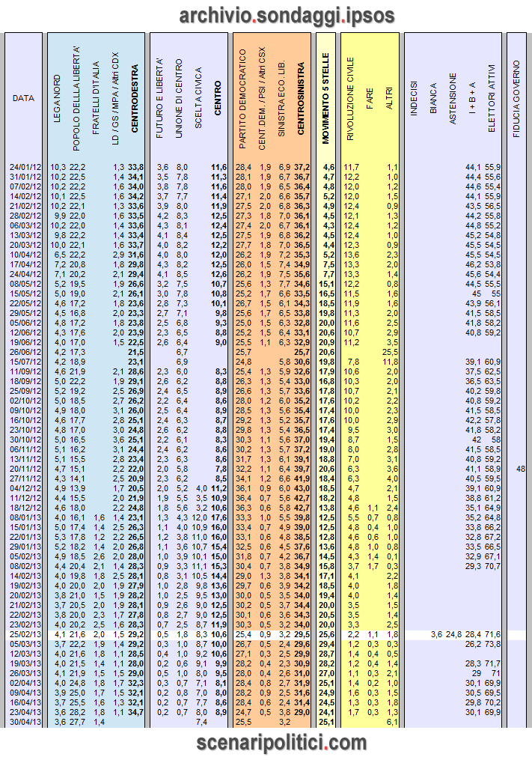The image size is (532, 760).
Task: Click Centro value 17,6 in 08/01/13 row
Action: [219, 517]
